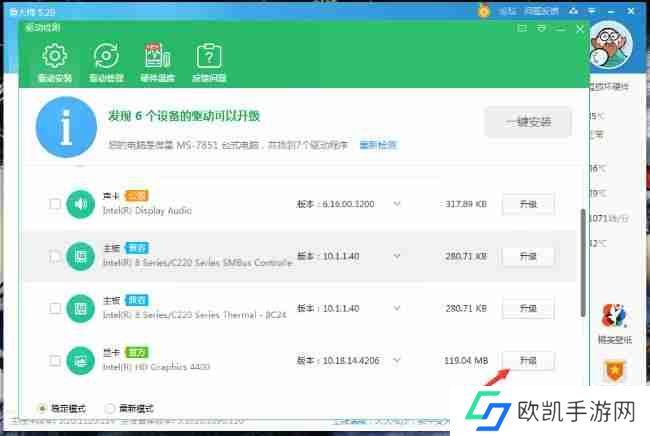Click the driver window feedback icon

(x=522, y=28)
